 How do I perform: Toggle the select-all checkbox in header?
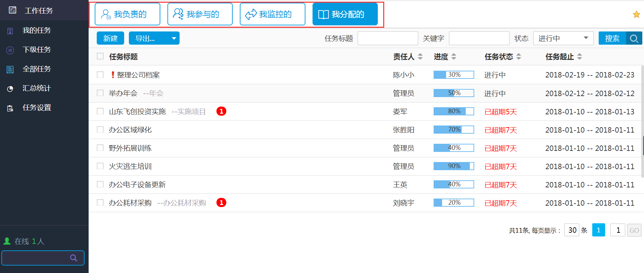coord(100,56)
